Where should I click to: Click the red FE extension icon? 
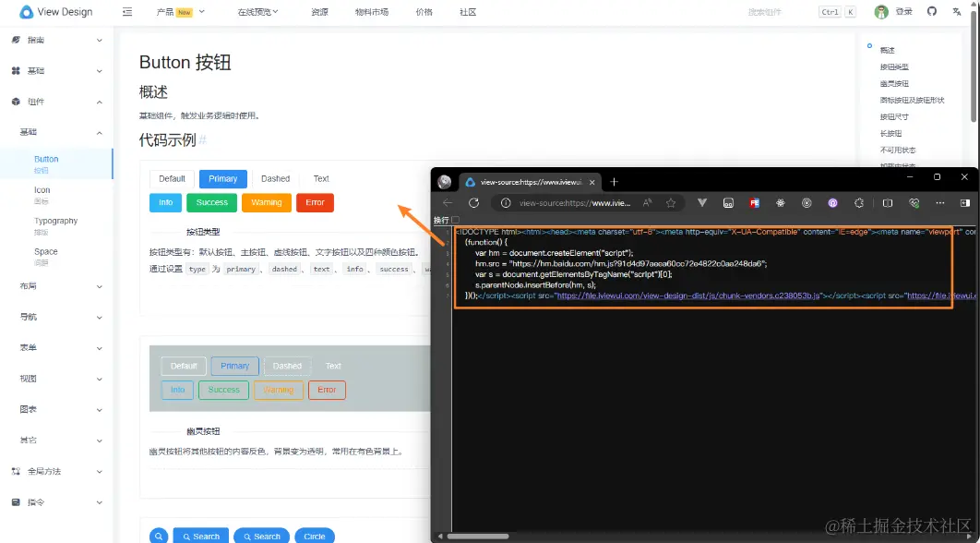(x=754, y=202)
